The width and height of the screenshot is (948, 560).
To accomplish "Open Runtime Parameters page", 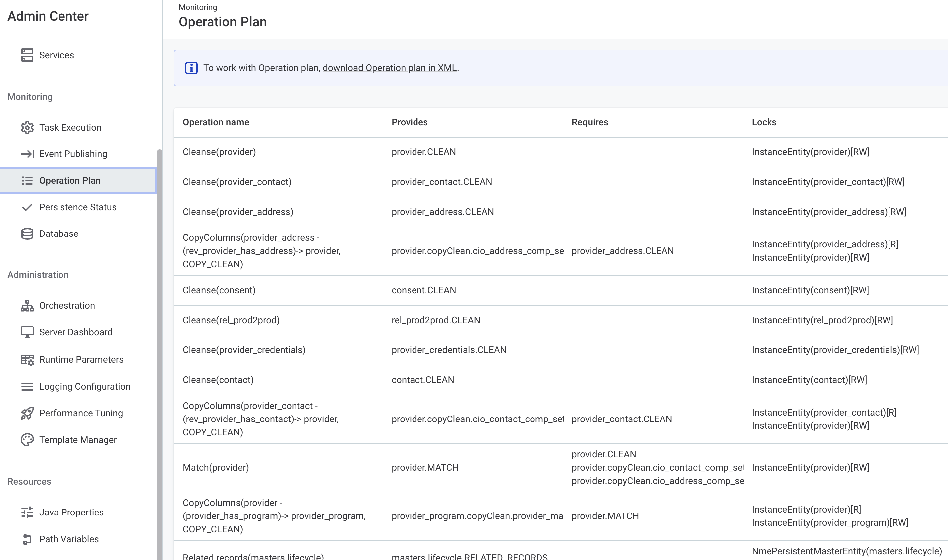I will tap(81, 359).
